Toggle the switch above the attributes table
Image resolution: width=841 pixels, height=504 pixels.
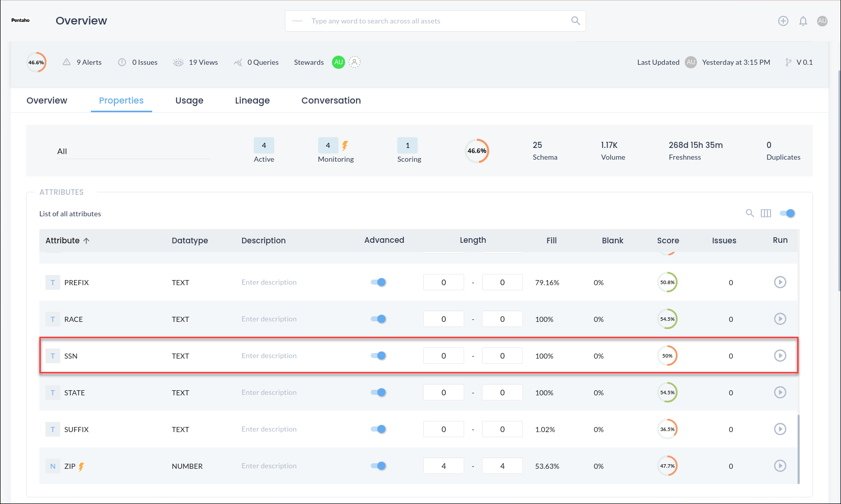click(787, 213)
